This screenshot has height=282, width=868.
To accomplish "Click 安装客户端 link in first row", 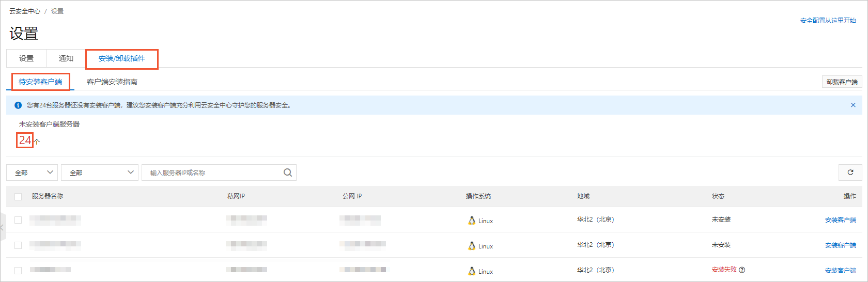I will (841, 220).
